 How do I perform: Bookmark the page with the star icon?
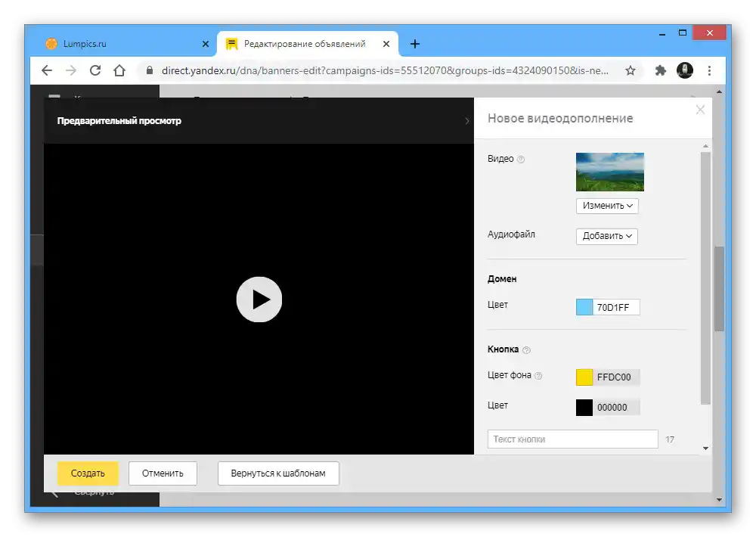pos(631,70)
